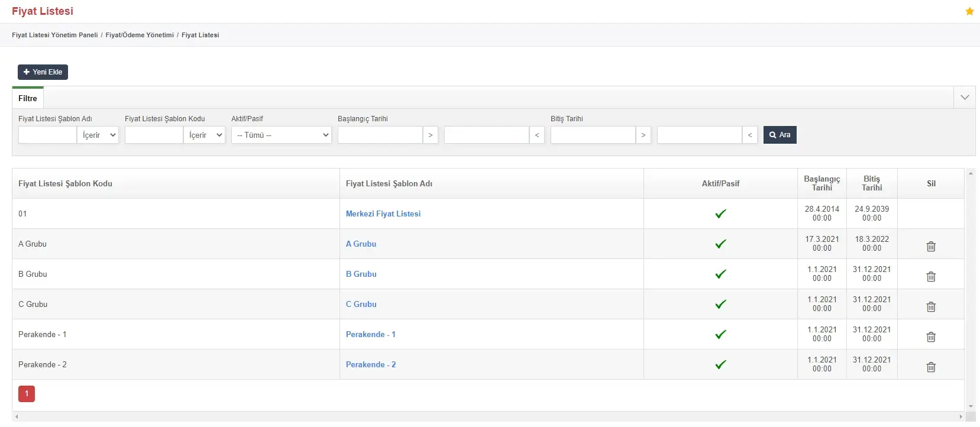This screenshot has height=427, width=980.
Task: Click the 28.4.2014 start date cell
Action: tap(822, 213)
